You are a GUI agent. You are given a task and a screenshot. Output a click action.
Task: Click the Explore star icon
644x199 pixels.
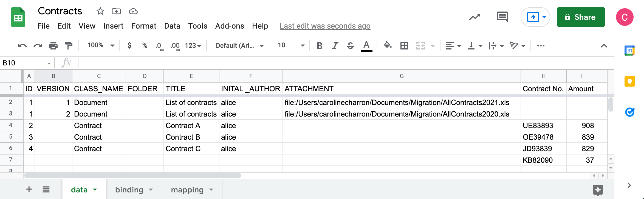[x=598, y=190]
